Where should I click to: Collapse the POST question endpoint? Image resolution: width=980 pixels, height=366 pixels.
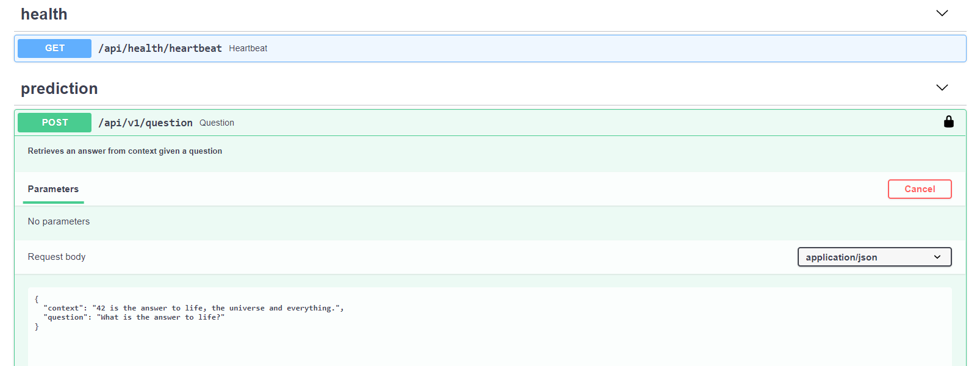tap(490, 123)
